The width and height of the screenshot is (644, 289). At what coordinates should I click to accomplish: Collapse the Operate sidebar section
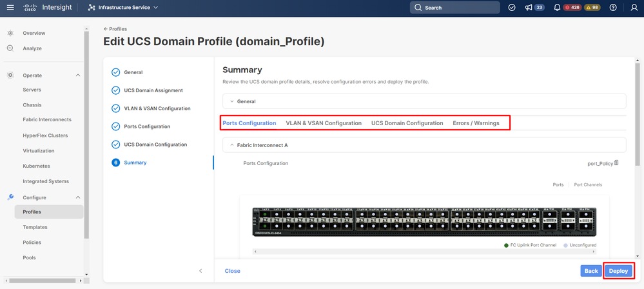(78, 75)
